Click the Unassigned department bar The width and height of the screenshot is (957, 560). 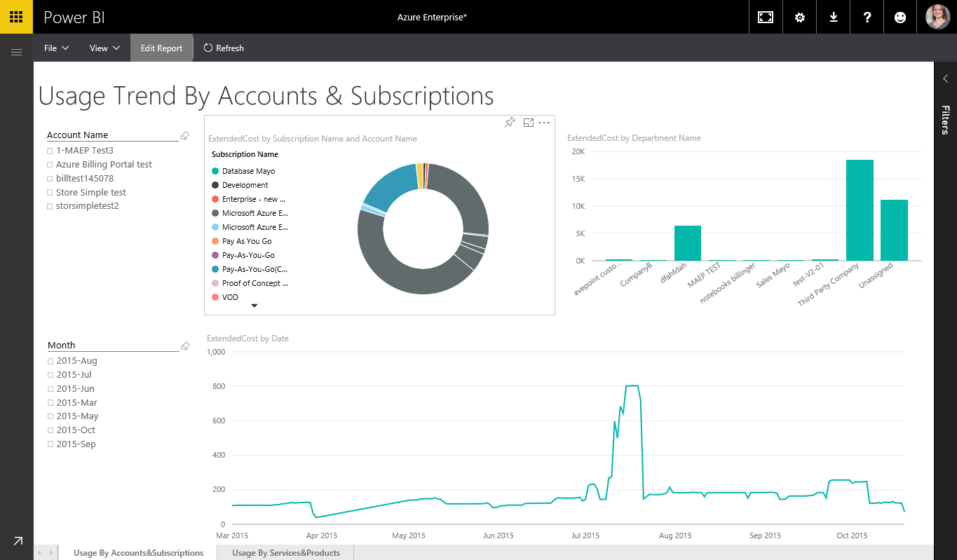894,230
